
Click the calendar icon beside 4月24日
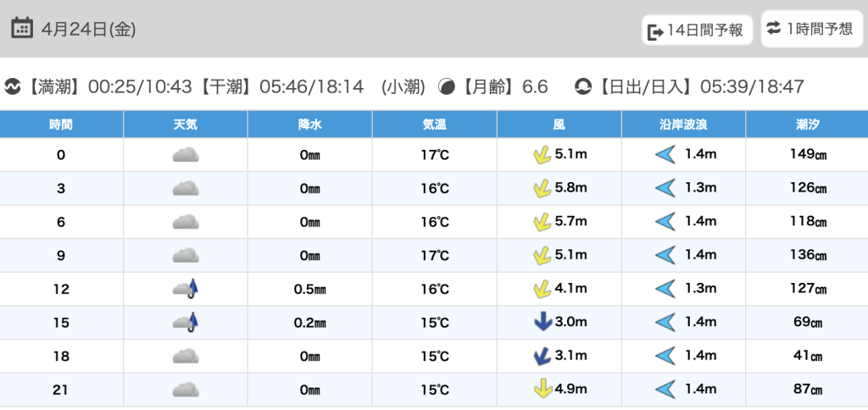(x=23, y=28)
